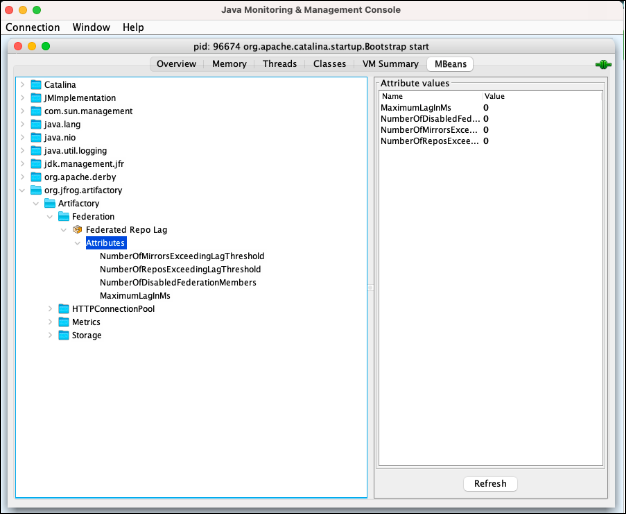Screen dimensions: 626x514
Task: Expand the Catalina tree node
Action: coord(22,85)
